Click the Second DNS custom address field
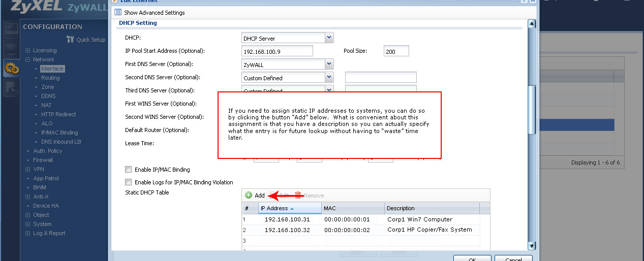 [381, 78]
